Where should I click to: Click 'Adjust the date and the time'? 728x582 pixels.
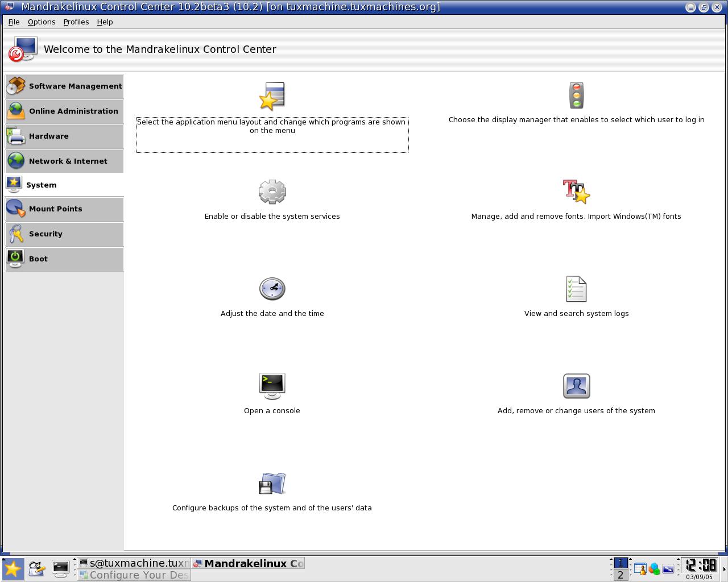(x=272, y=314)
